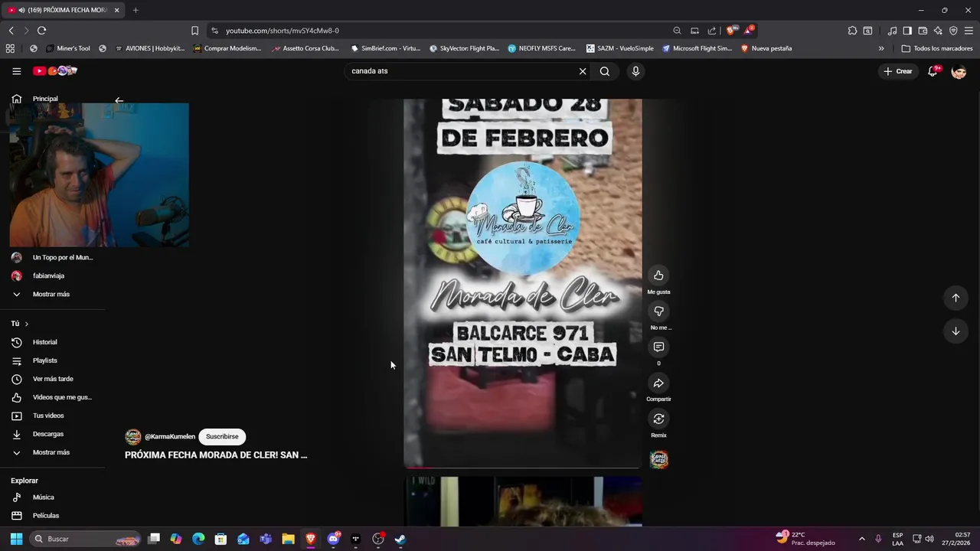Show more bookmarks chevron
This screenshot has width=980, height=551.
(x=881, y=48)
